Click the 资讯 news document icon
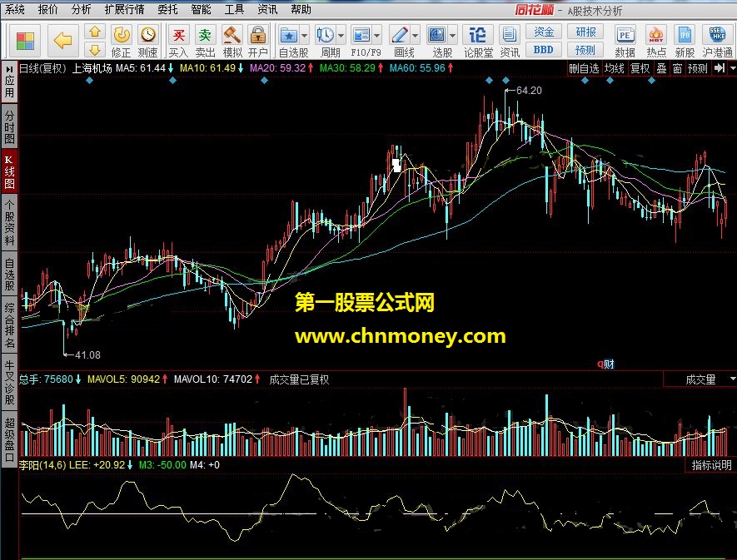 pyautogui.click(x=509, y=35)
